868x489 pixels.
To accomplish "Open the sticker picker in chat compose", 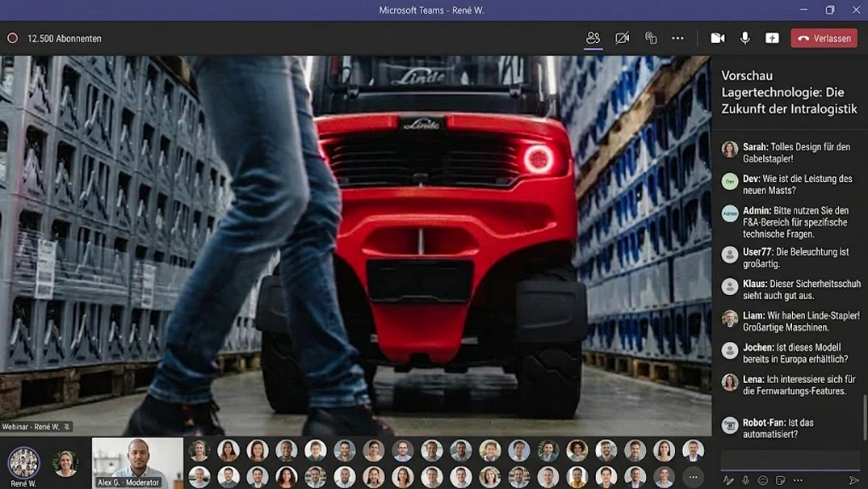I will (780, 480).
